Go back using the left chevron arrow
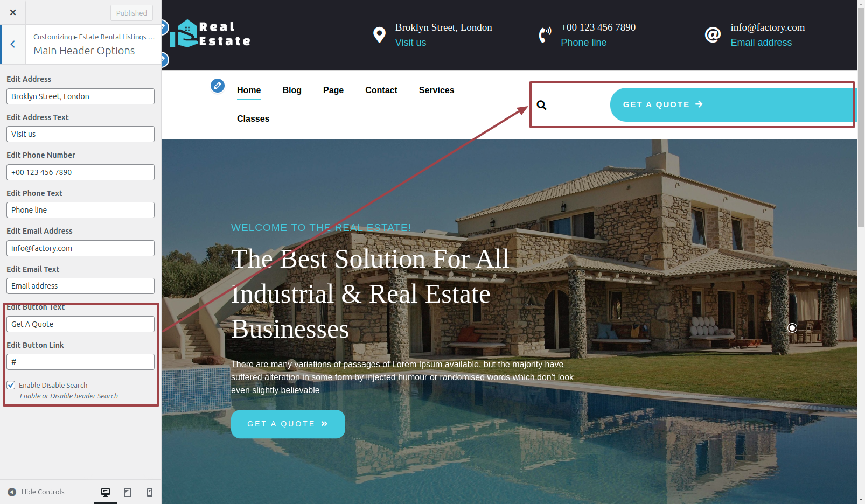 pos(13,44)
